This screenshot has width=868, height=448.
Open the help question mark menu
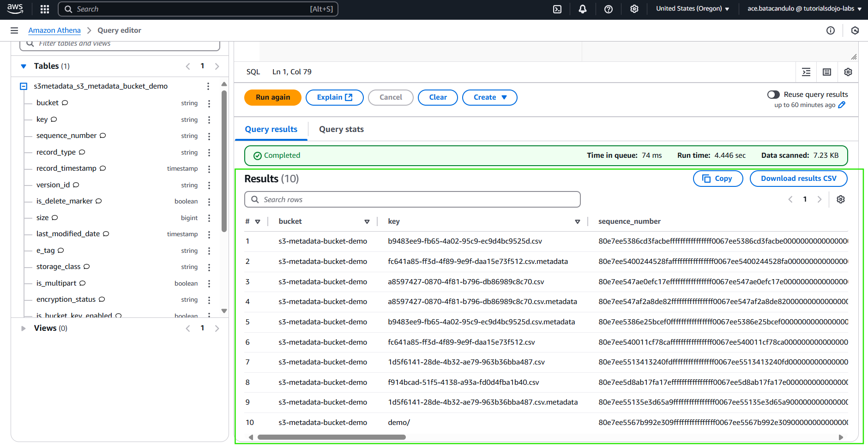pos(609,9)
